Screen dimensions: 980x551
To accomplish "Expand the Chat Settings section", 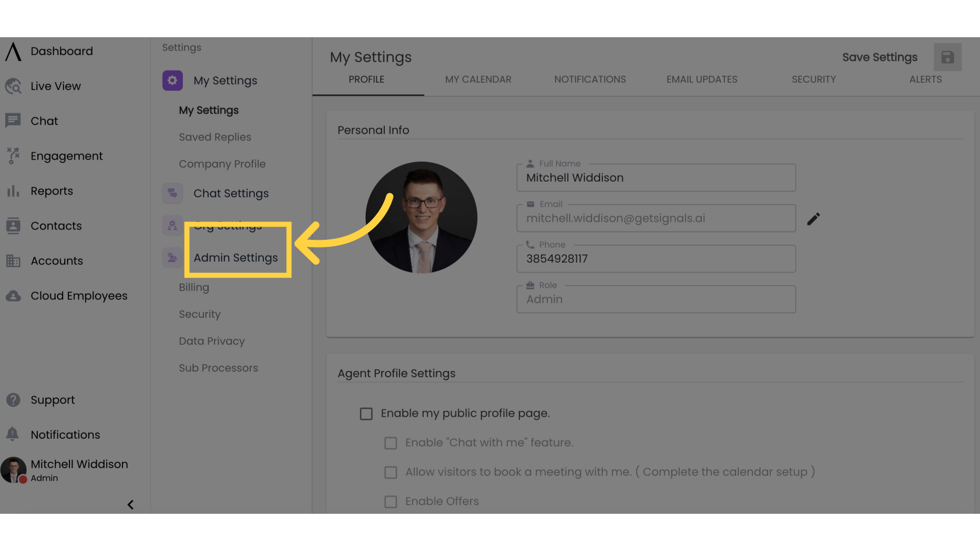I will click(x=231, y=193).
